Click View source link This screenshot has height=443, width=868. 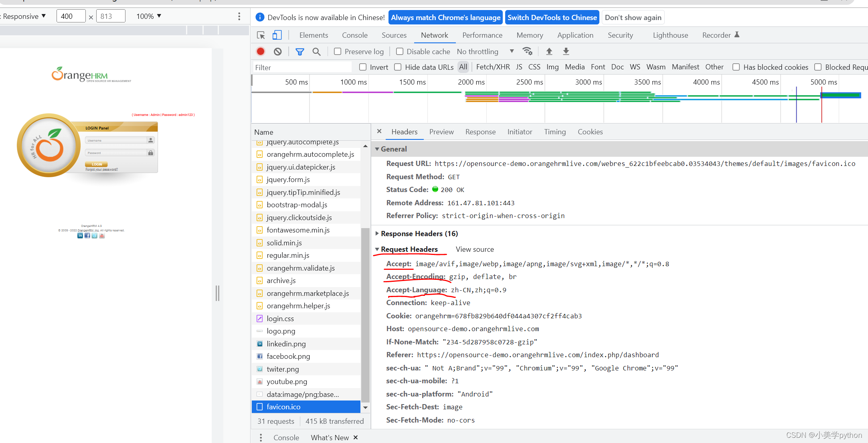coord(475,249)
